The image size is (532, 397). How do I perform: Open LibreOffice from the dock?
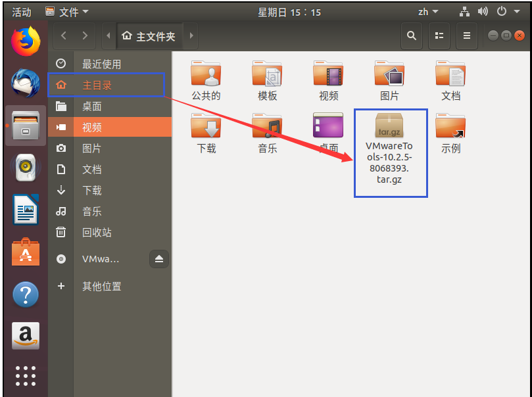[x=25, y=209]
